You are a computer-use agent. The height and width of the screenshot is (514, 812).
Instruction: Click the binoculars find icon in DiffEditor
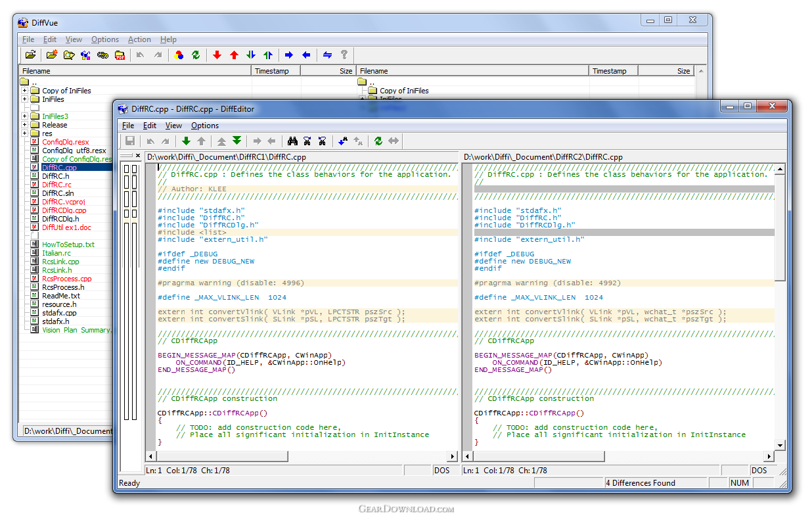(293, 141)
